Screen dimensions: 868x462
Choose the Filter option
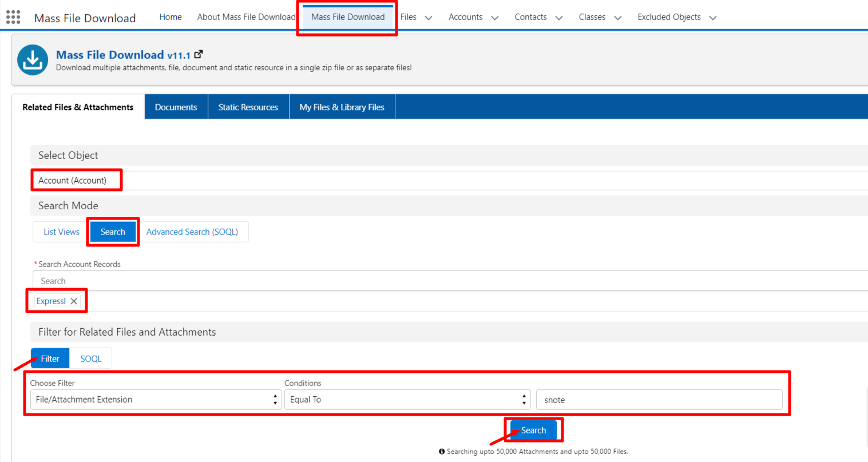50,359
